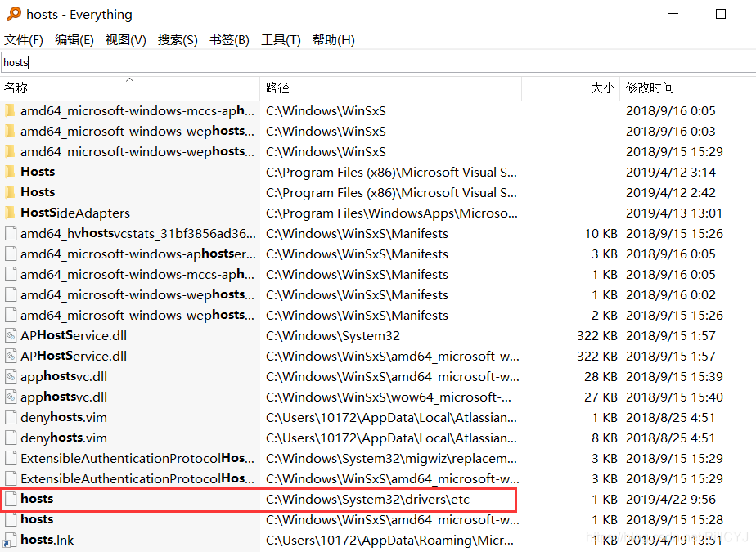Image resolution: width=756 pixels, height=552 pixels.
Task: Select amd64_hvhostsvcstats_31bf3856ad36 file name
Action: [x=138, y=233]
